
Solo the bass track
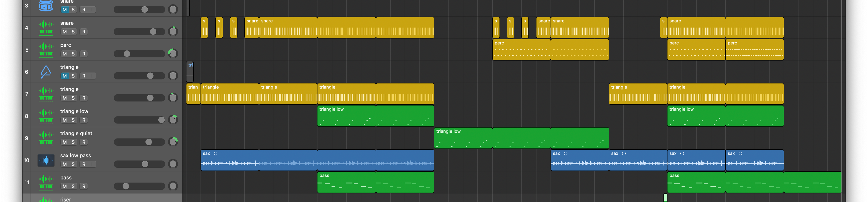(x=73, y=186)
